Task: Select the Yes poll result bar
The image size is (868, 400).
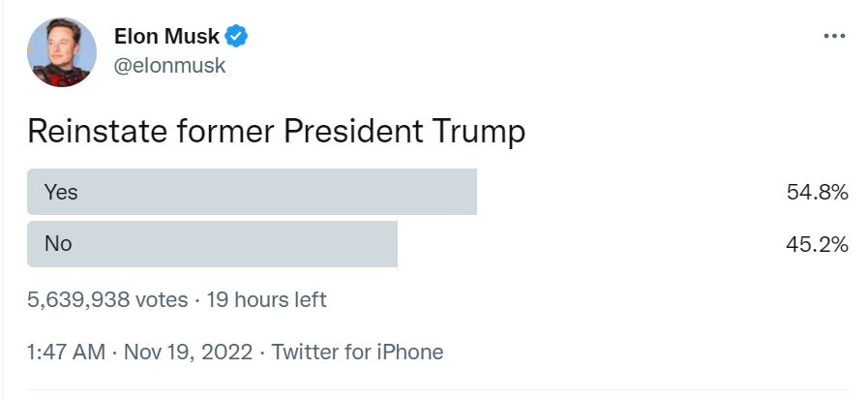Action: coord(253,192)
